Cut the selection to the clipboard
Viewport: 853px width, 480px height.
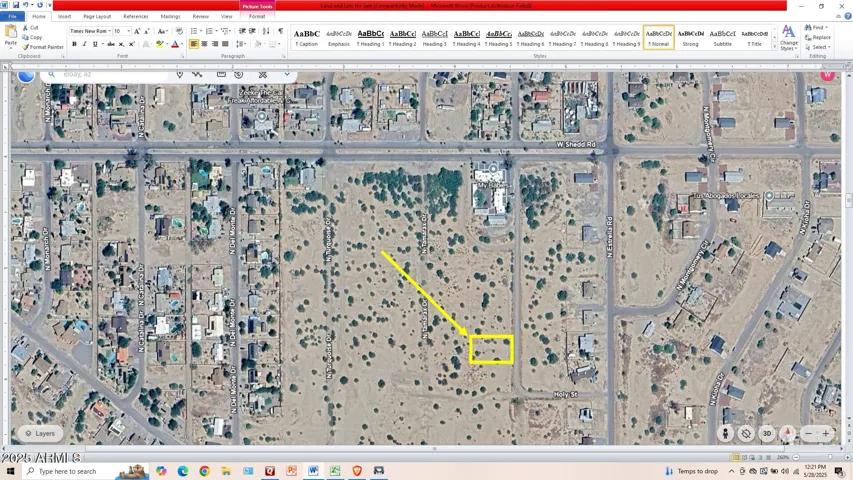pos(30,27)
